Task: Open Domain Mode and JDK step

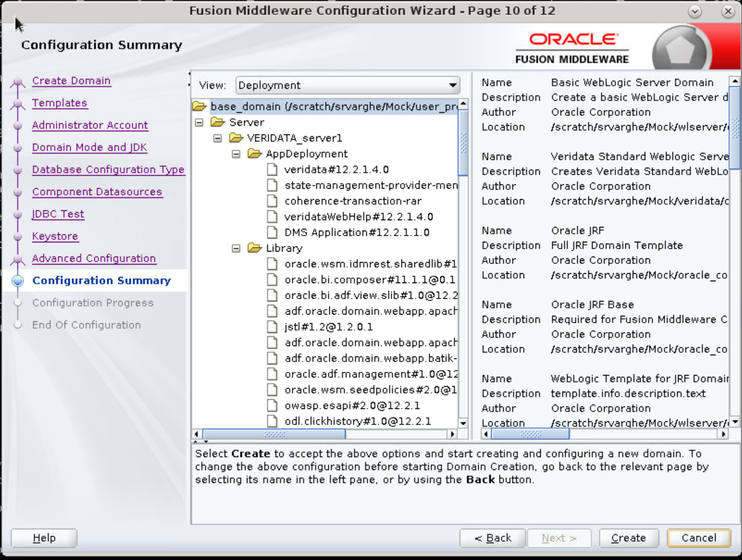Action: [x=89, y=147]
